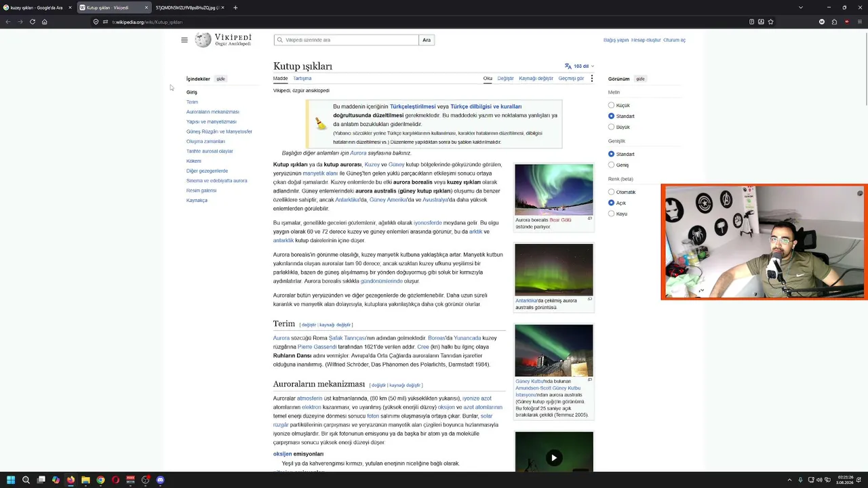Choose Otomatik color mode

coord(611,192)
